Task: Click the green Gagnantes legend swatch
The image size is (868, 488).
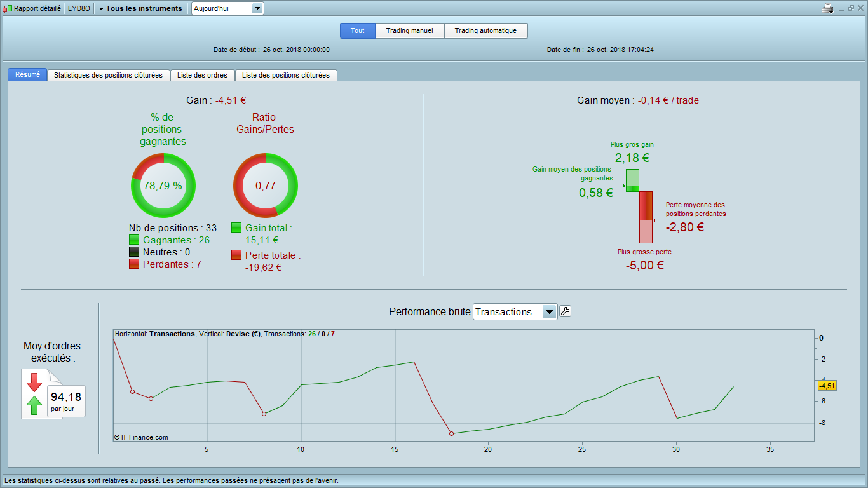Action: click(x=134, y=240)
